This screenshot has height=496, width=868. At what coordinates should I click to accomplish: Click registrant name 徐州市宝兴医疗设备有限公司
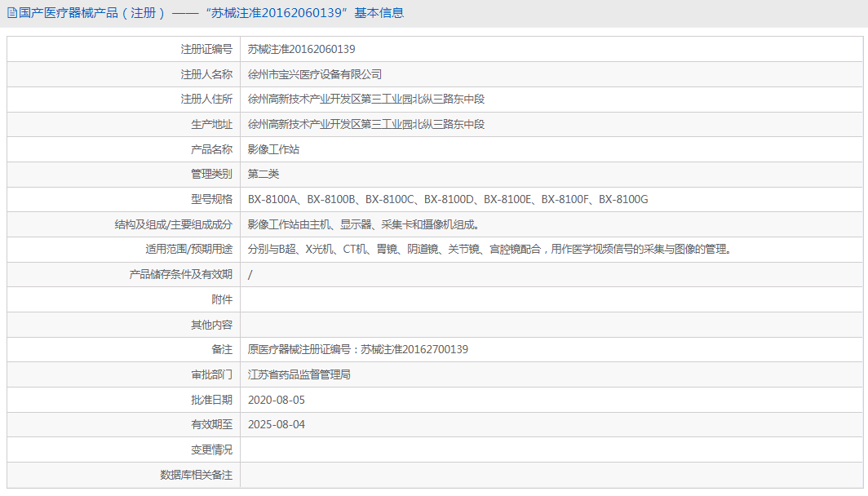click(x=315, y=74)
